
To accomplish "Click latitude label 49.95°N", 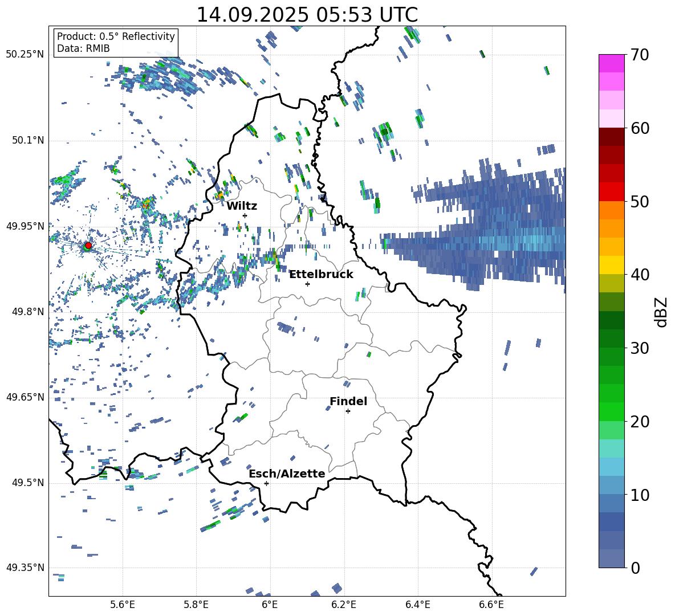I will pyautogui.click(x=25, y=226).
